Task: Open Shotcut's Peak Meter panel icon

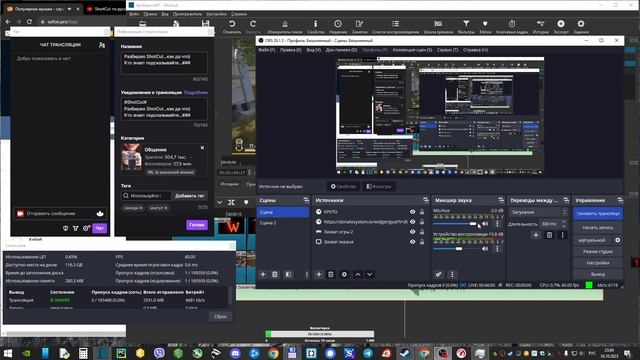Action: tap(285, 24)
